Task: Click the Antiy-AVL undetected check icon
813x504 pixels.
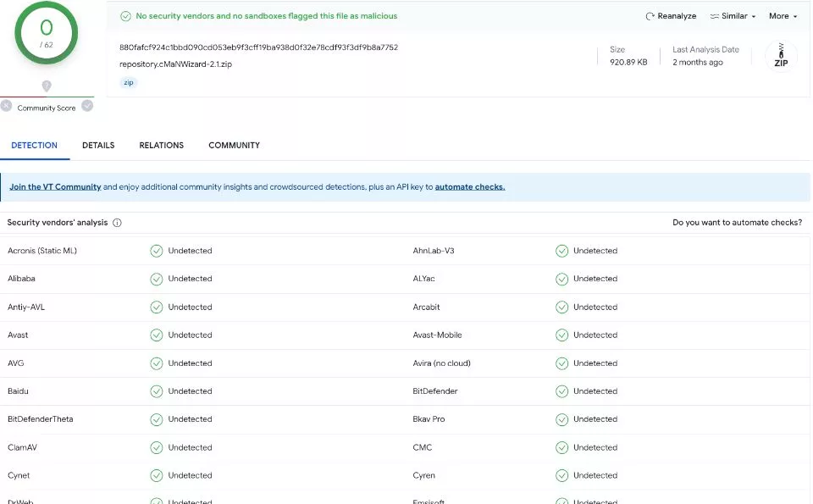Action: coord(157,307)
